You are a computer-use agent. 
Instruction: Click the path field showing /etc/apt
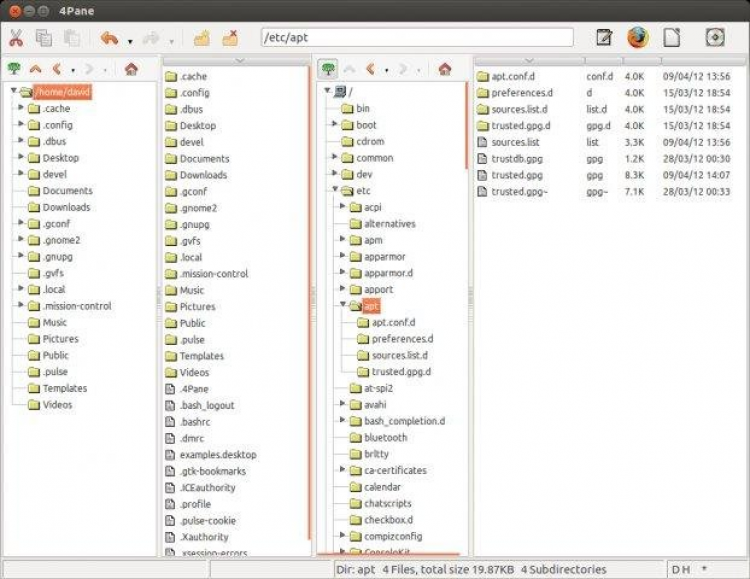pos(416,37)
